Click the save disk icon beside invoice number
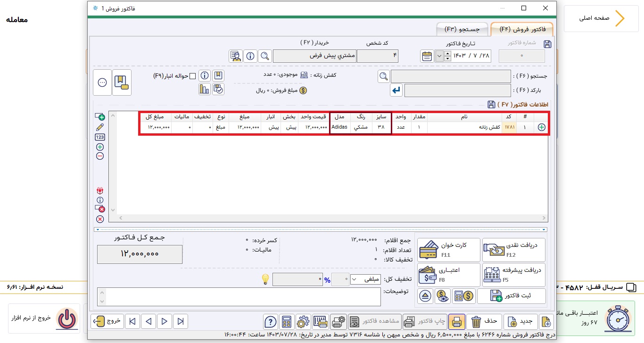This screenshot has height=343, width=644. click(x=547, y=44)
